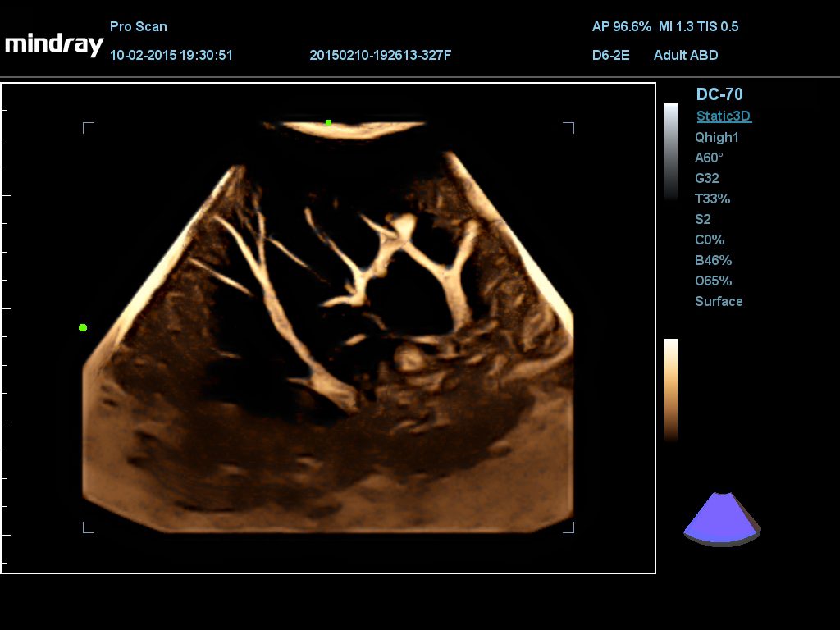Click the mindray logo
This screenshot has height=630, width=840.
[54, 44]
